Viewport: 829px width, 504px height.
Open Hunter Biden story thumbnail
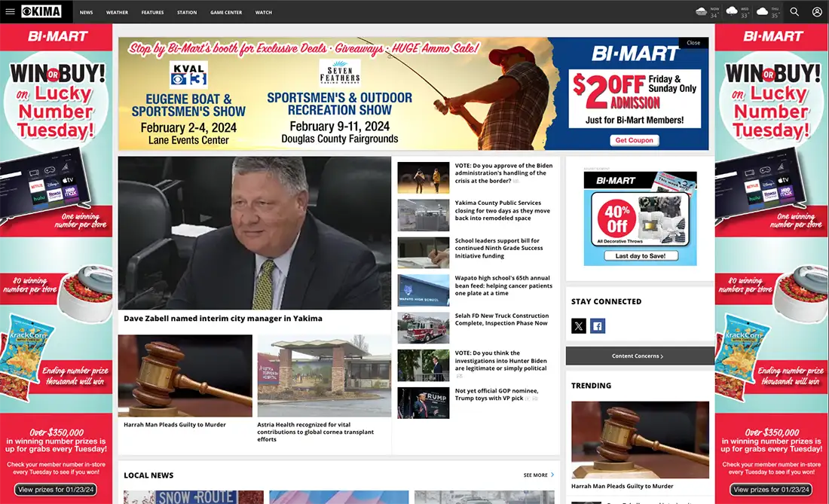tap(423, 365)
